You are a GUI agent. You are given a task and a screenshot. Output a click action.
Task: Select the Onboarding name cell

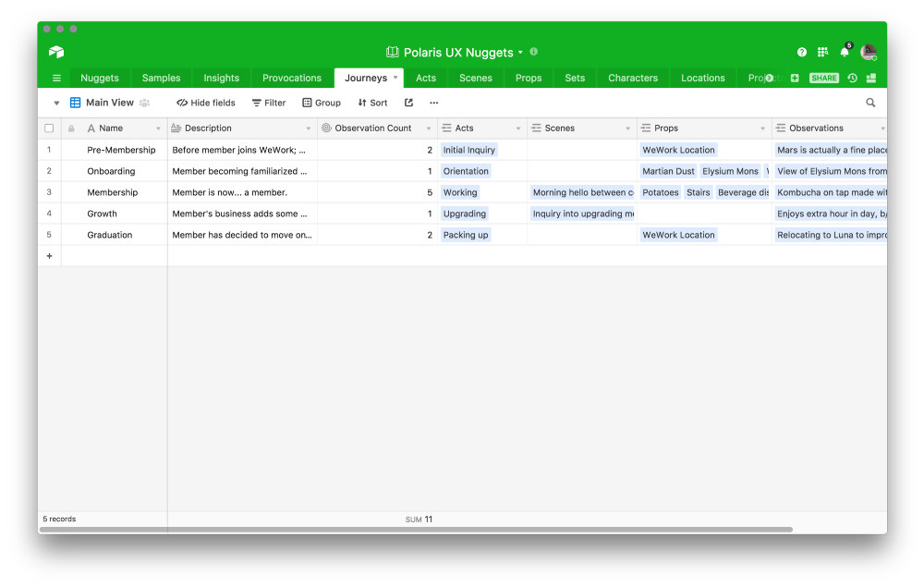click(x=112, y=171)
